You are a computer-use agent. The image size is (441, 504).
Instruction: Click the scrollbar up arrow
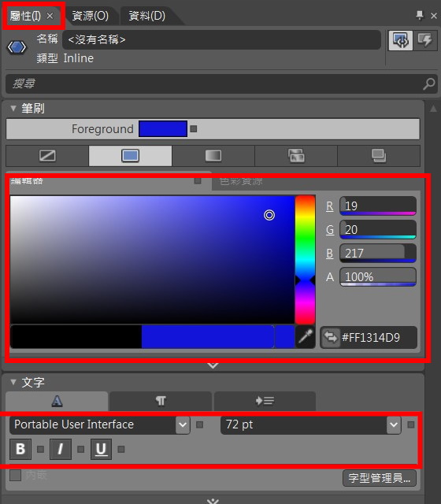433,109
